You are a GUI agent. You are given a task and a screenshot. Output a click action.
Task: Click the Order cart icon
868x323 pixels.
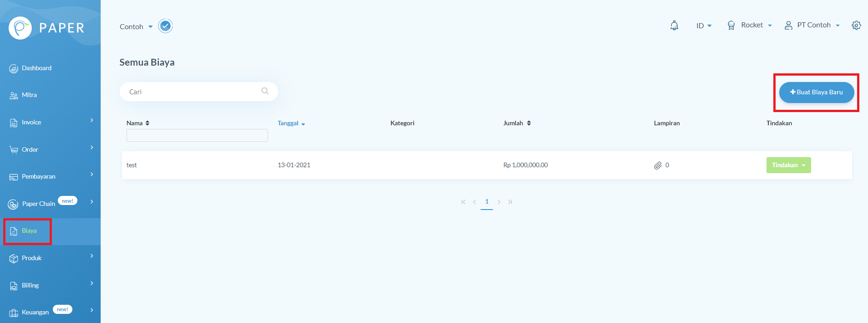click(x=14, y=150)
